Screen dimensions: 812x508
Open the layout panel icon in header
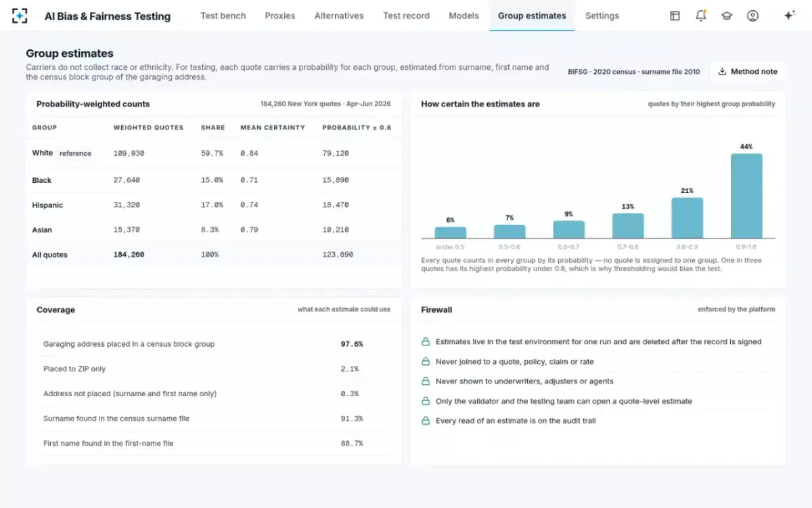(675, 16)
